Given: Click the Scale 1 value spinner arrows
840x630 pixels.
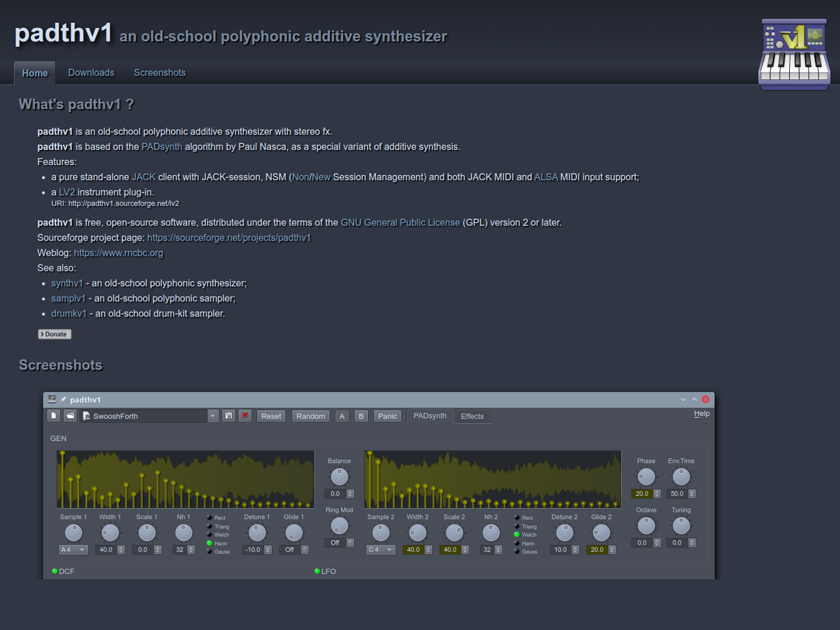Looking at the screenshot, I should [x=157, y=549].
